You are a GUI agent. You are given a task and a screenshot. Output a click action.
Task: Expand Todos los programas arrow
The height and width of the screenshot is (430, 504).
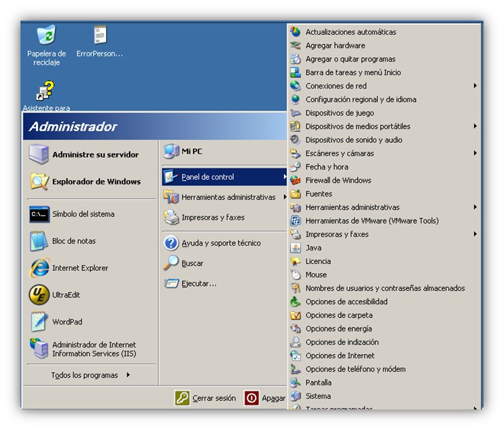pos(128,375)
